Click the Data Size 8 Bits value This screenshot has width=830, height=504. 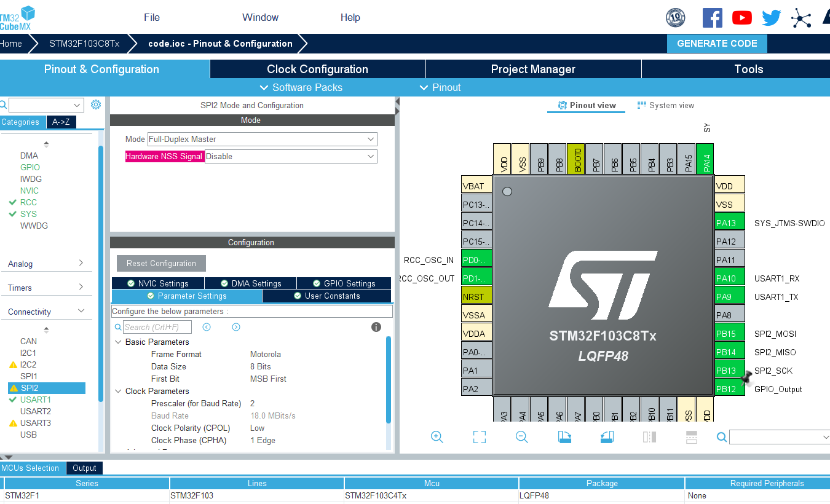(261, 366)
